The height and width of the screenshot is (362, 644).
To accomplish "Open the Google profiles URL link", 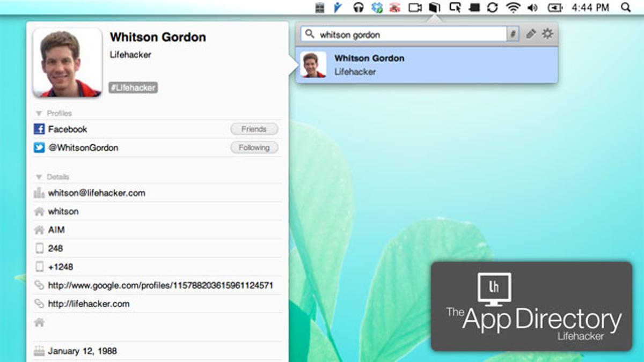I will tap(160, 285).
